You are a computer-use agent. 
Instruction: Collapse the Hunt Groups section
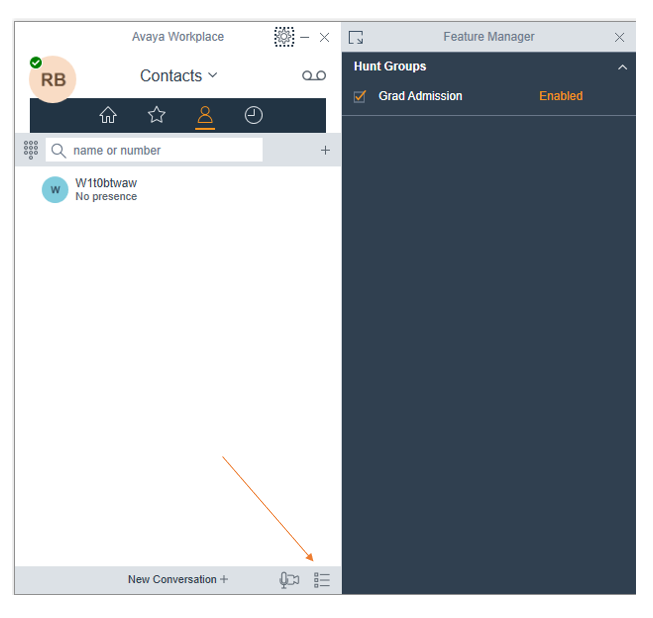622,67
